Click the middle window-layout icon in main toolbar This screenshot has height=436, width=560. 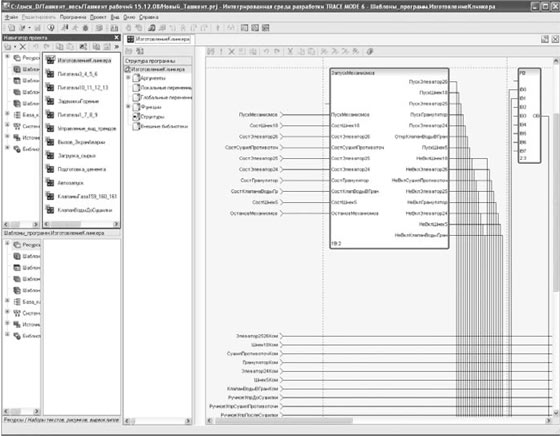pyautogui.click(x=255, y=28)
